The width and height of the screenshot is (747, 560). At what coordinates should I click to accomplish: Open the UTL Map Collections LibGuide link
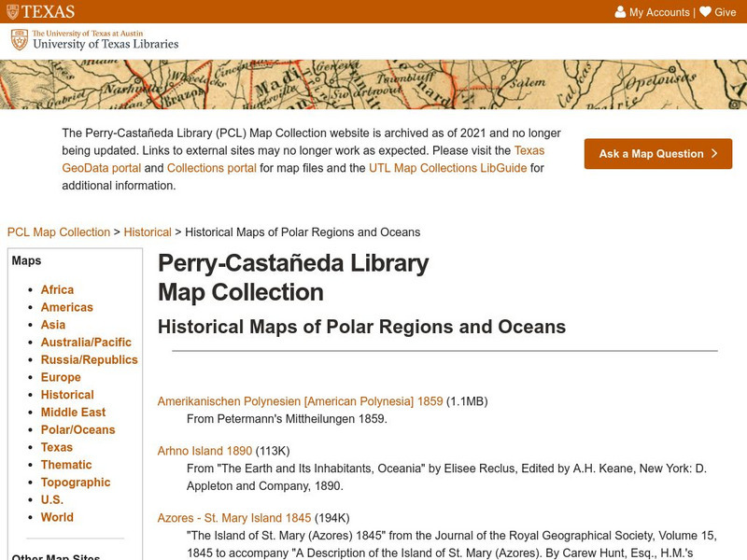point(447,168)
